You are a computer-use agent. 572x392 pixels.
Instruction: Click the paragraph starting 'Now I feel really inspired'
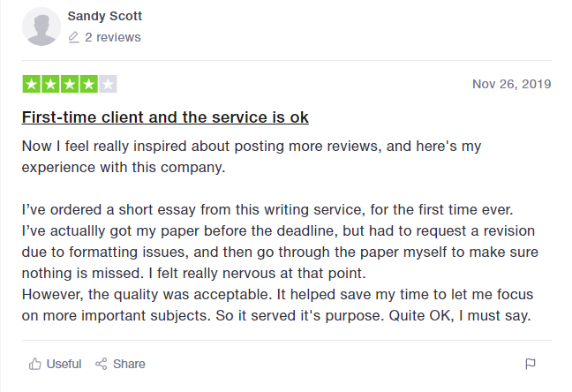(x=252, y=156)
